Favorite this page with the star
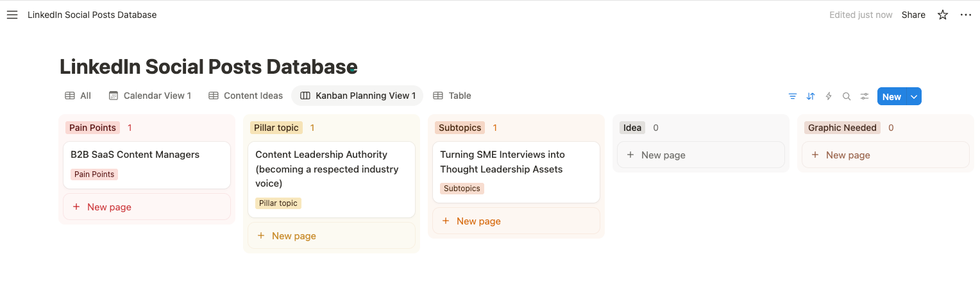 pyautogui.click(x=943, y=15)
